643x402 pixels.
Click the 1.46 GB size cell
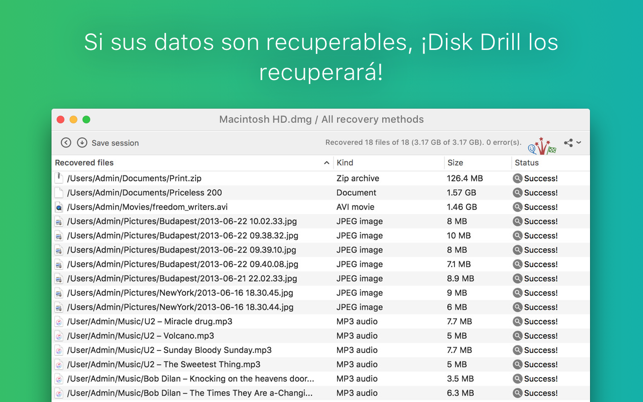pyautogui.click(x=462, y=207)
